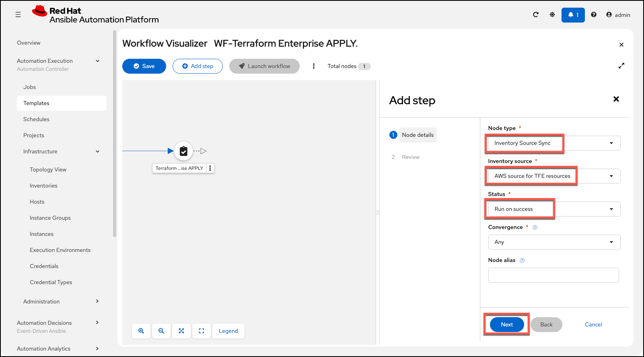The width and height of the screenshot is (644, 357).
Task: Click the fit-to-screen canvas icon
Action: (x=181, y=331)
